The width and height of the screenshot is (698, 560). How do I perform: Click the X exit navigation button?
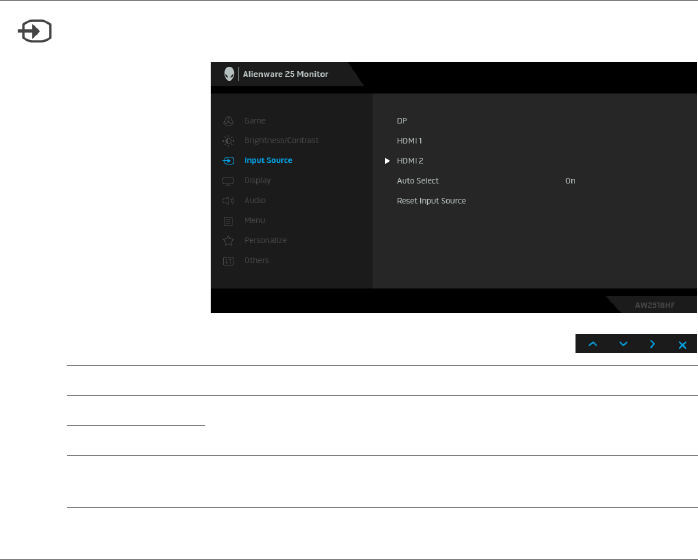tap(682, 345)
